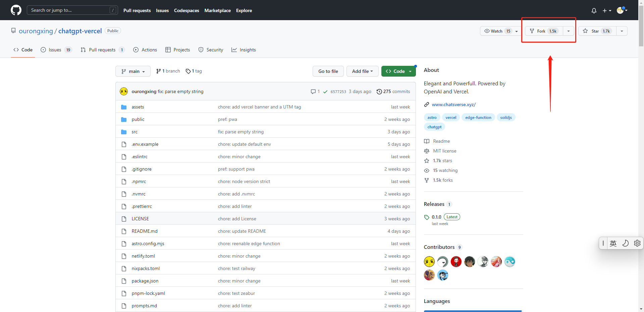
Task: Open the chatgpt-vercel repository link
Action: [80, 31]
